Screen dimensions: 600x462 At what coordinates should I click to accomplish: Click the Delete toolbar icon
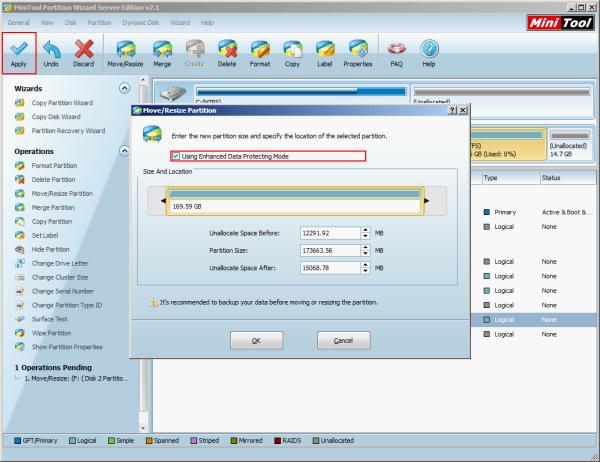pyautogui.click(x=227, y=53)
